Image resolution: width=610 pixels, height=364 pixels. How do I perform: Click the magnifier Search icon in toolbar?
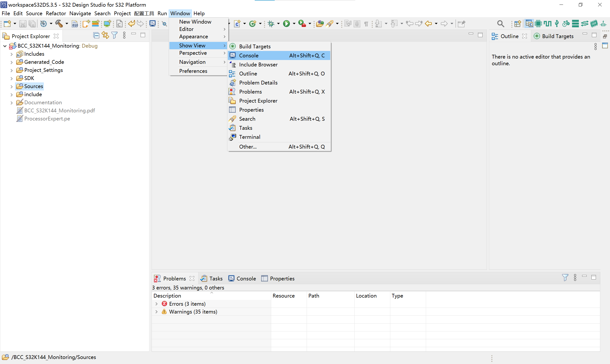(501, 24)
